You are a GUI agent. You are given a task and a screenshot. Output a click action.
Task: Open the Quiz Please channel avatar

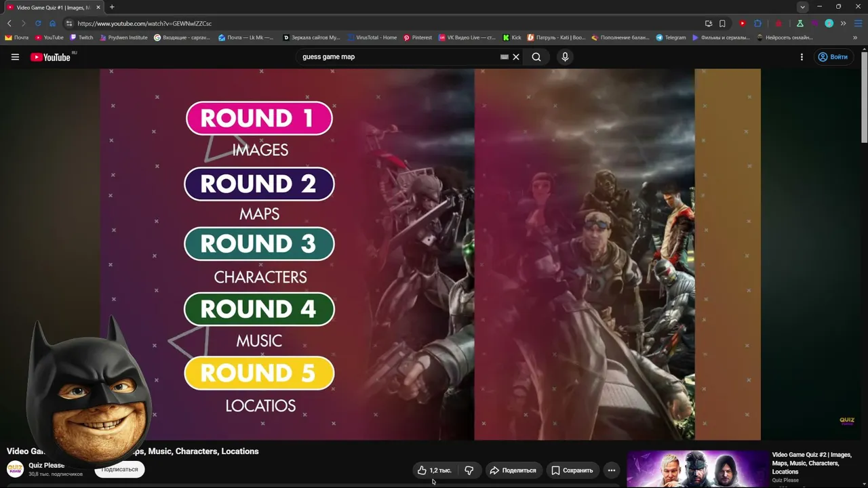coord(15,469)
